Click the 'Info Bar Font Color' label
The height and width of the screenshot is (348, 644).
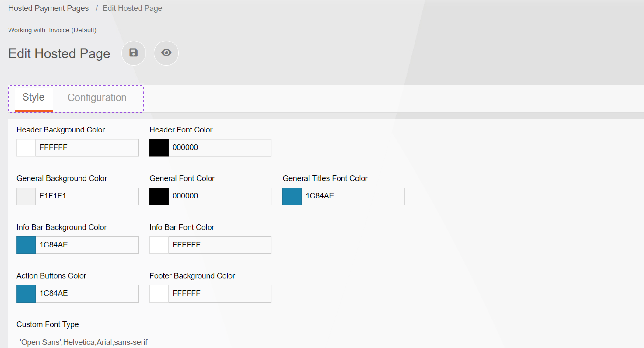point(182,227)
